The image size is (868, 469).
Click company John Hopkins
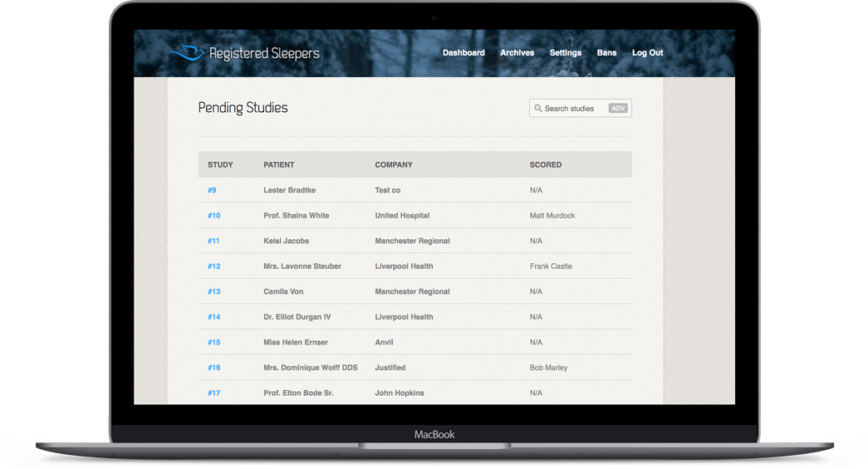coord(400,393)
